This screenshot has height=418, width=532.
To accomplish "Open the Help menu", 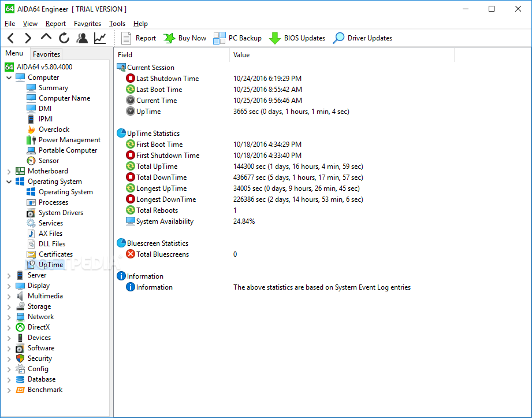I will [140, 24].
